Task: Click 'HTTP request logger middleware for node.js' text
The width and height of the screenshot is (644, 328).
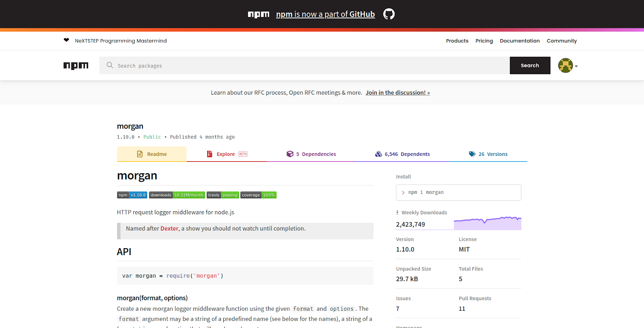Action: [175, 212]
